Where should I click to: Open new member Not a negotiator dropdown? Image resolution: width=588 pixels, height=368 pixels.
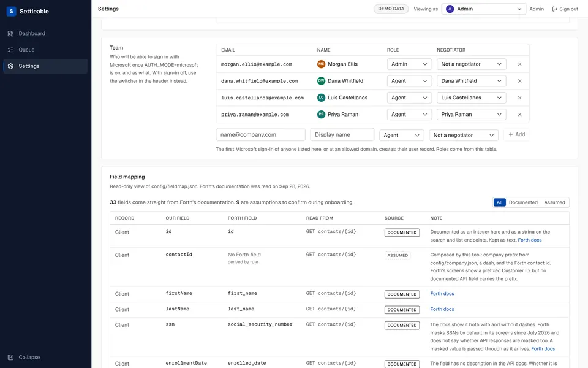[x=464, y=135]
